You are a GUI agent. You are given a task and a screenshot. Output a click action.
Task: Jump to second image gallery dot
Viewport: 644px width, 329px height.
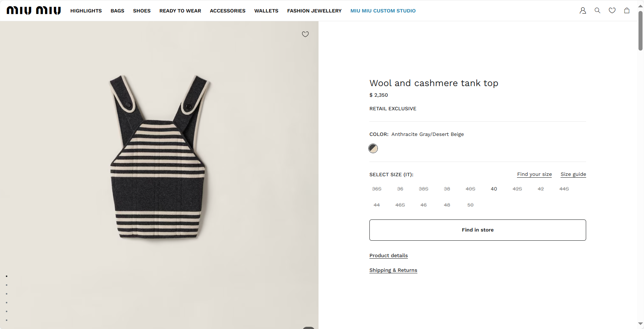click(x=7, y=285)
